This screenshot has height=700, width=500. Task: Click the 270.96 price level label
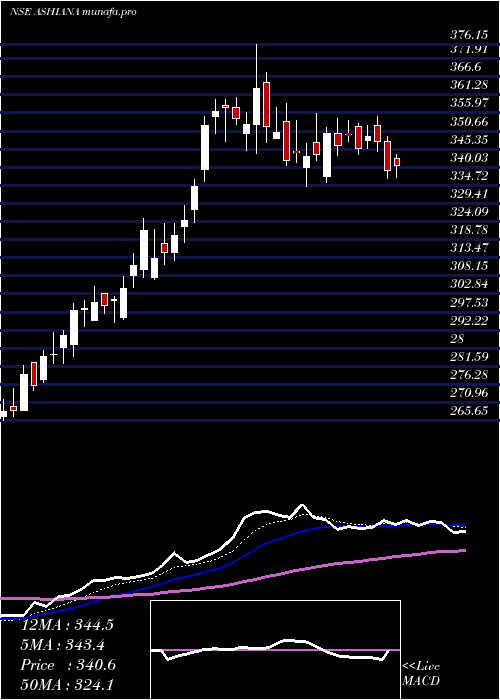(x=468, y=393)
